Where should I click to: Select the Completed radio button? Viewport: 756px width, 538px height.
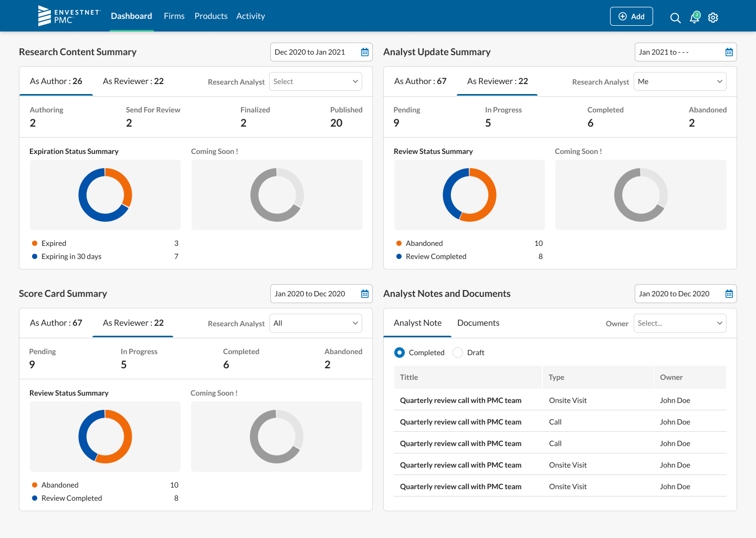[400, 353]
